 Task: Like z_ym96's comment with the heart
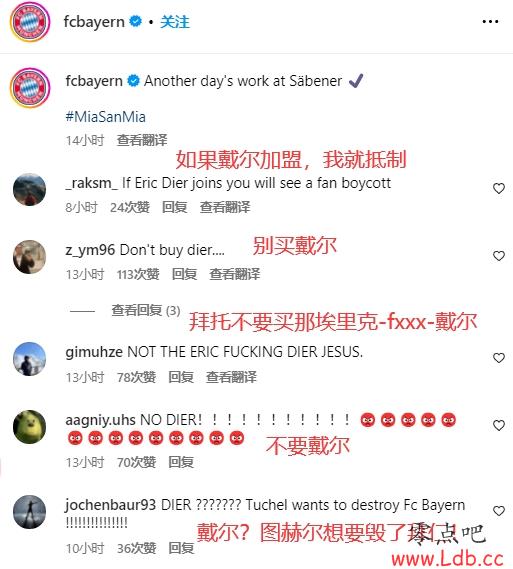click(499, 256)
